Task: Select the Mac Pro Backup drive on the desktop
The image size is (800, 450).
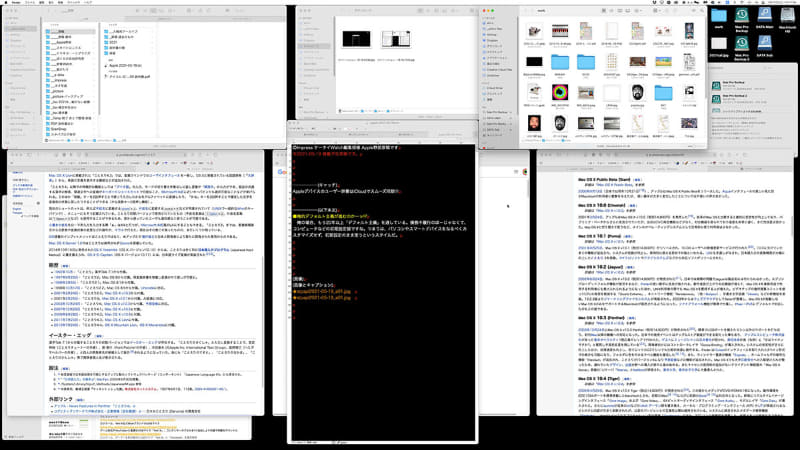Action: click(x=742, y=17)
